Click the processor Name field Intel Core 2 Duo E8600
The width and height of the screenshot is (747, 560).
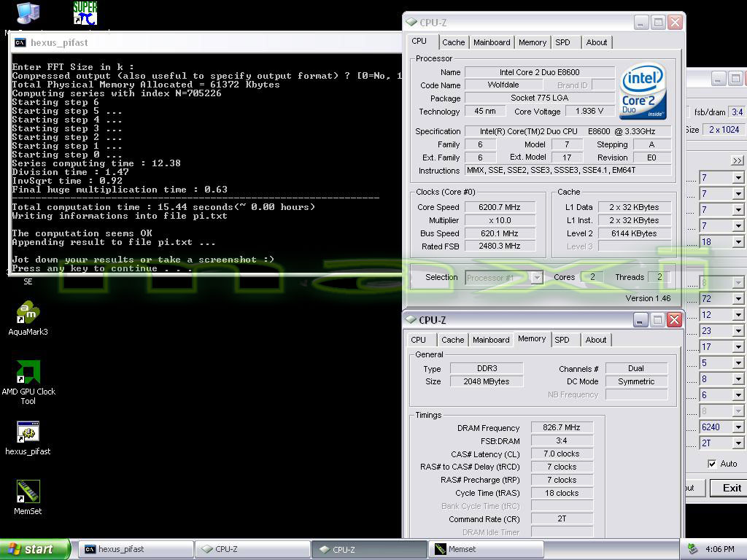pyautogui.click(x=540, y=72)
